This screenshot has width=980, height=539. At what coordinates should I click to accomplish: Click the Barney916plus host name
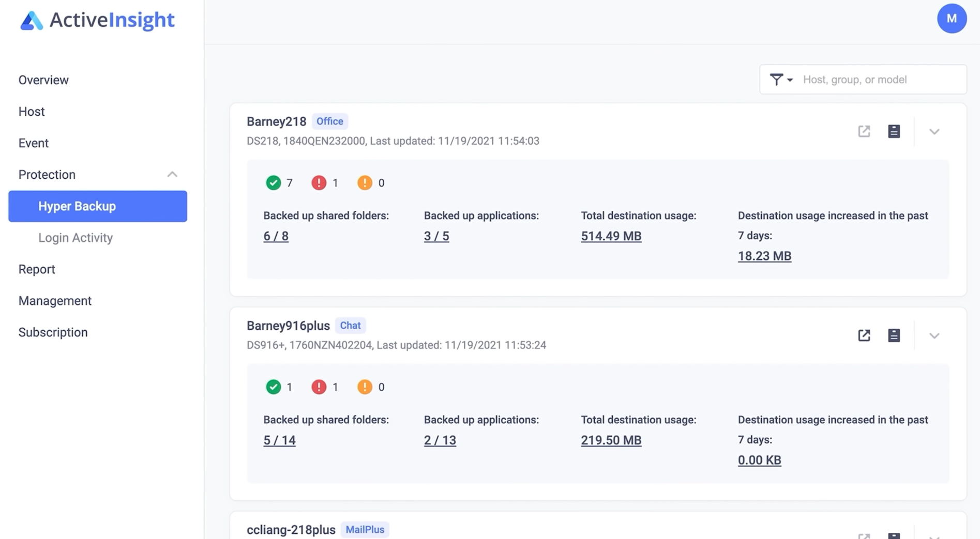coord(288,326)
